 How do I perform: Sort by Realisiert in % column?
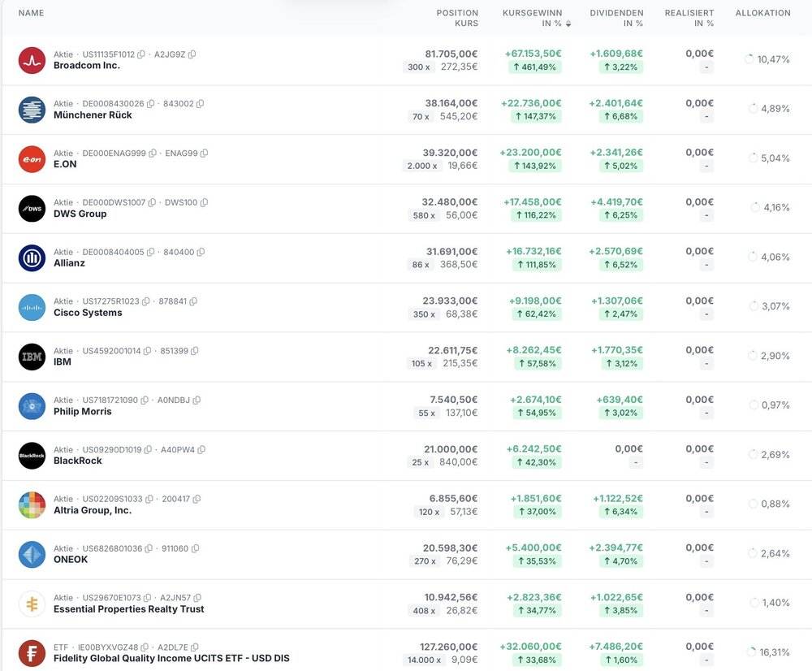tap(689, 18)
